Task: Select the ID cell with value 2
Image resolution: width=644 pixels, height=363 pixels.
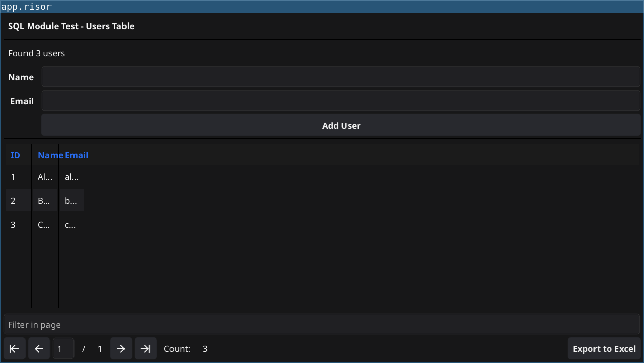Action: pyautogui.click(x=18, y=200)
